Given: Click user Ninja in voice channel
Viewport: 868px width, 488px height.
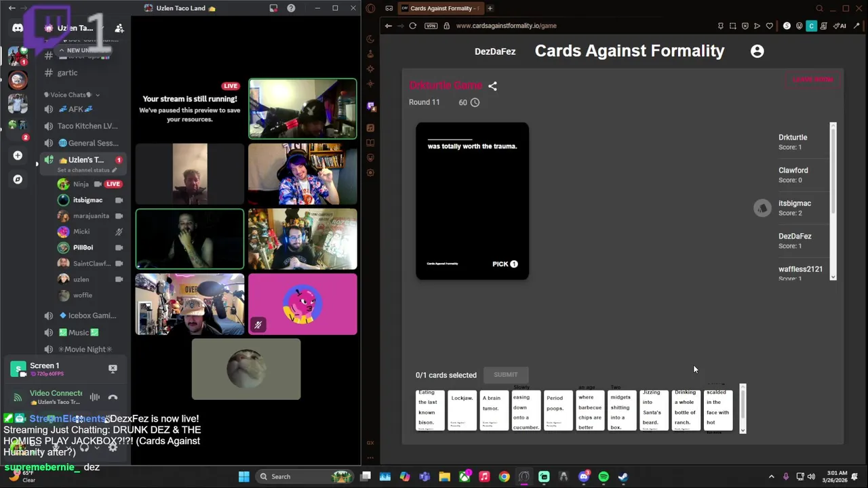Looking at the screenshot, I should (x=81, y=184).
